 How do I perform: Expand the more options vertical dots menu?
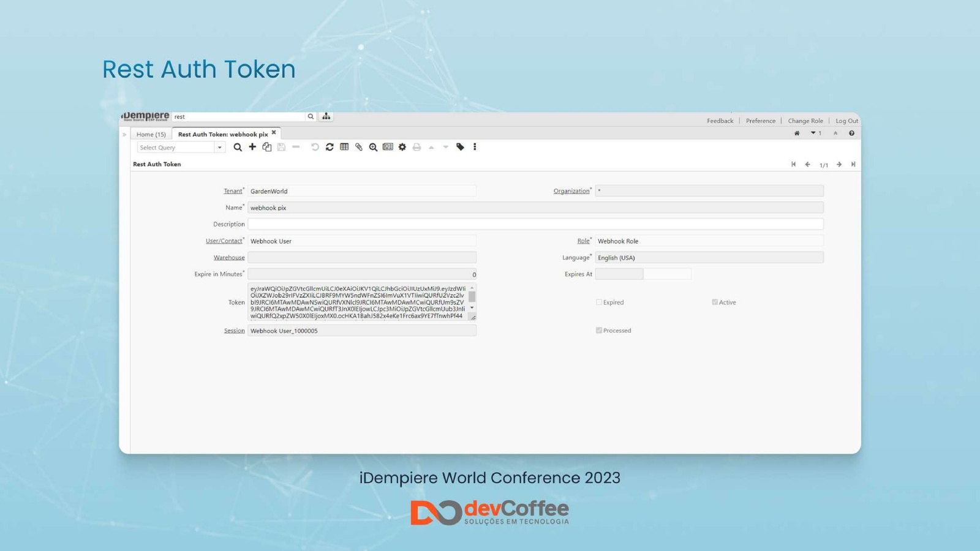point(475,147)
